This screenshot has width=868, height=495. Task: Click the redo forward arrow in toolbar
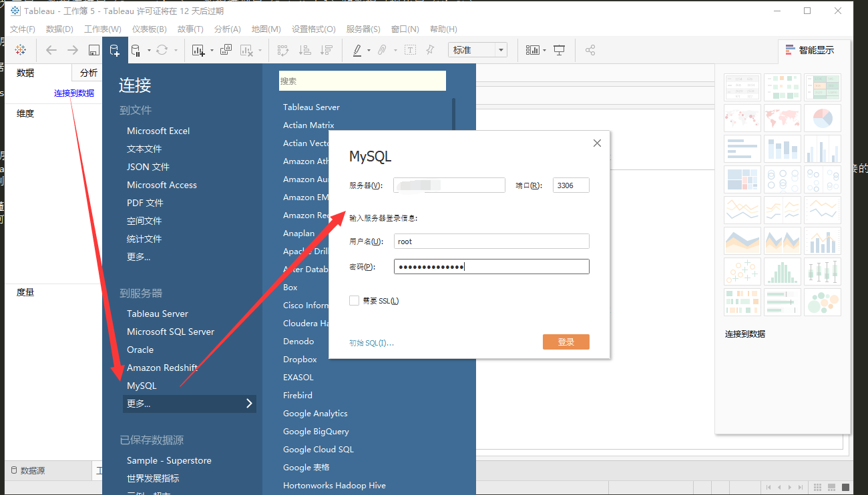[73, 50]
